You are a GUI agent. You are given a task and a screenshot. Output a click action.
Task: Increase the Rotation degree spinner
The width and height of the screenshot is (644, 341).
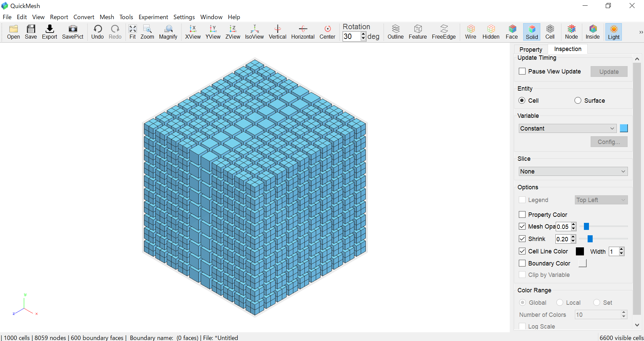click(x=363, y=34)
